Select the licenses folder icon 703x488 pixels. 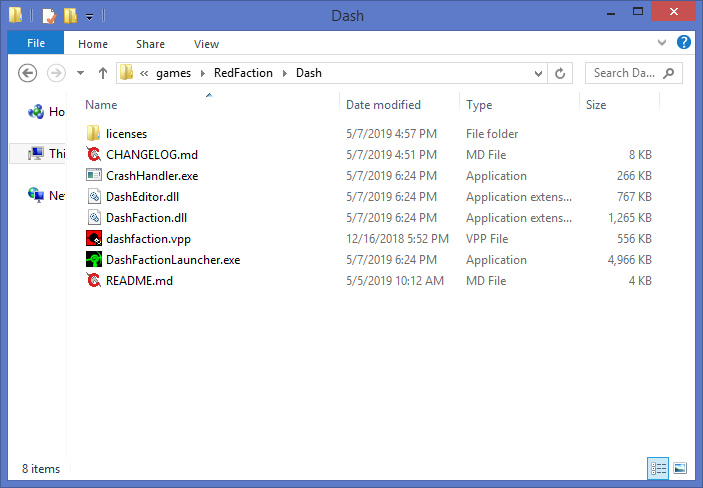94,134
